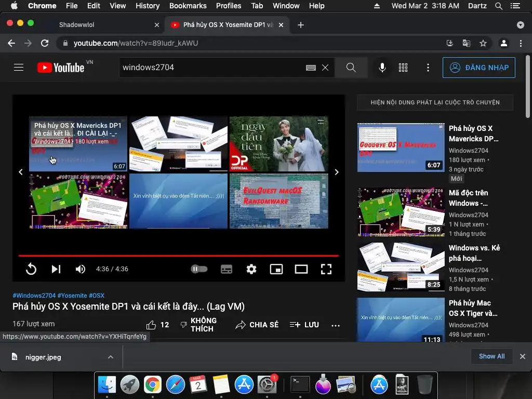
Task: Click the #Windows2704 hashtag link
Action: [34, 296]
